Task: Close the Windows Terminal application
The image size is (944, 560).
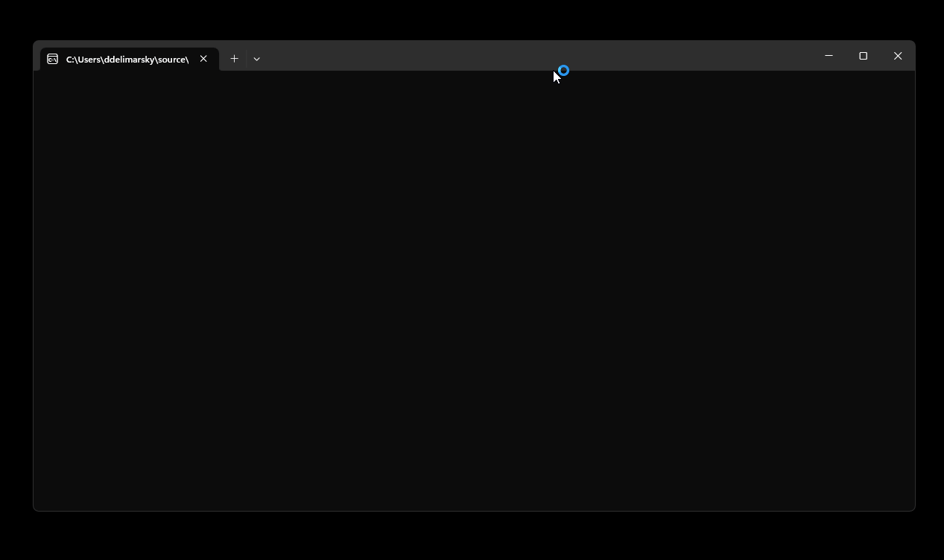Action: (898, 56)
